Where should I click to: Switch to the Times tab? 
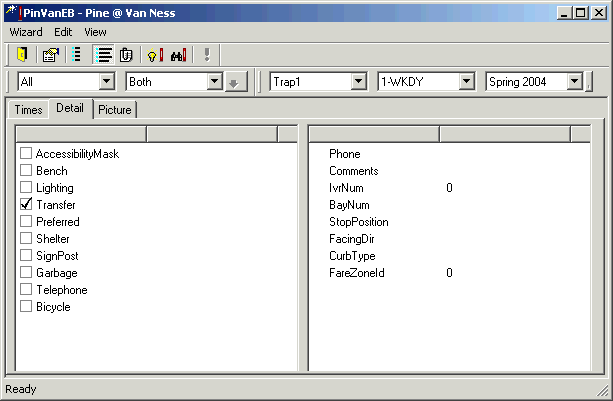click(x=28, y=110)
